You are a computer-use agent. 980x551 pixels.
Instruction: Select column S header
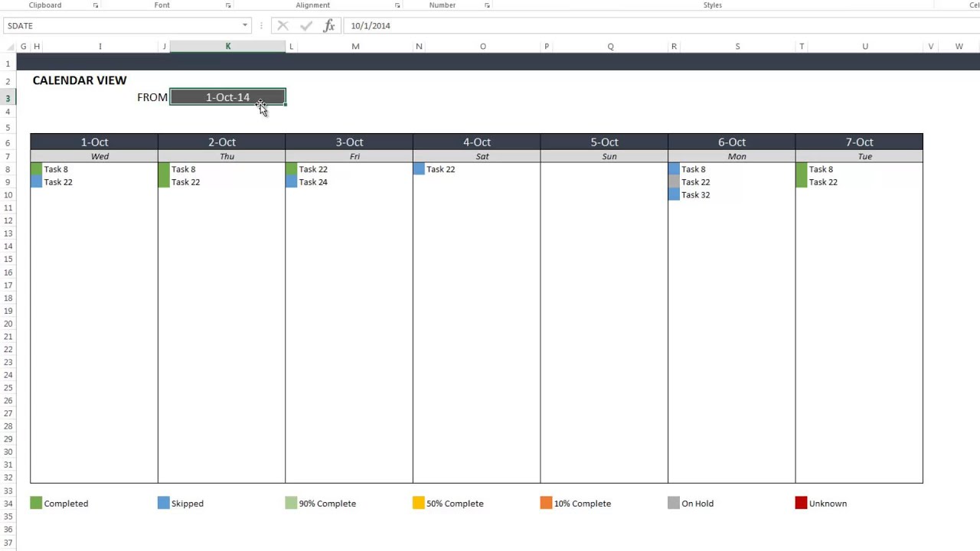point(737,47)
